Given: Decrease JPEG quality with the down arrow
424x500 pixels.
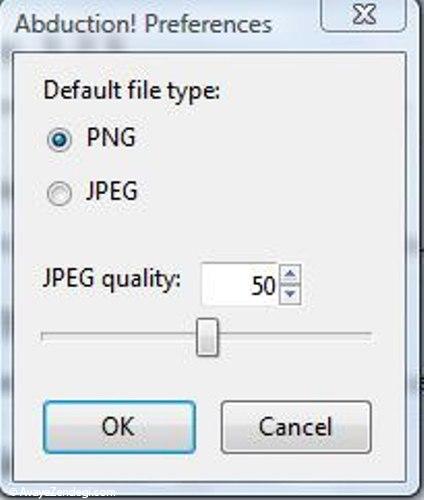Looking at the screenshot, I should click(290, 294).
